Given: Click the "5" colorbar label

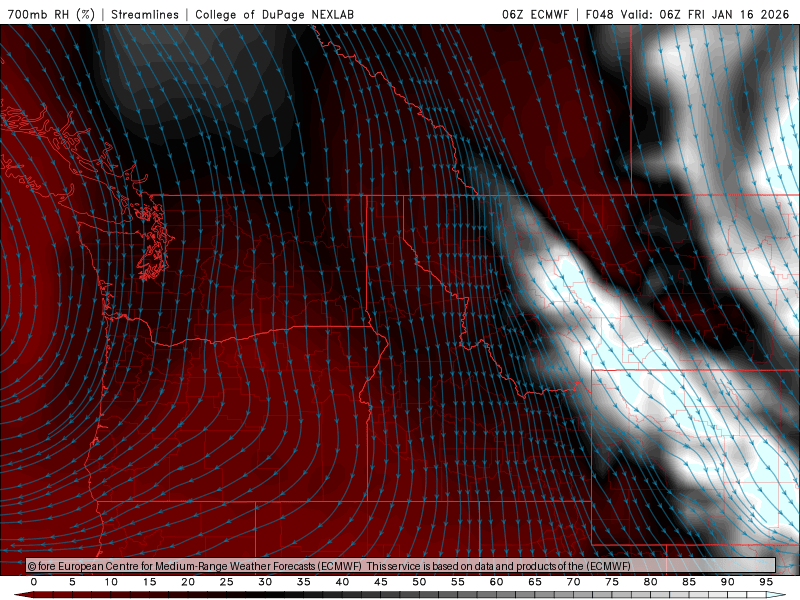Looking at the screenshot, I should [72, 582].
